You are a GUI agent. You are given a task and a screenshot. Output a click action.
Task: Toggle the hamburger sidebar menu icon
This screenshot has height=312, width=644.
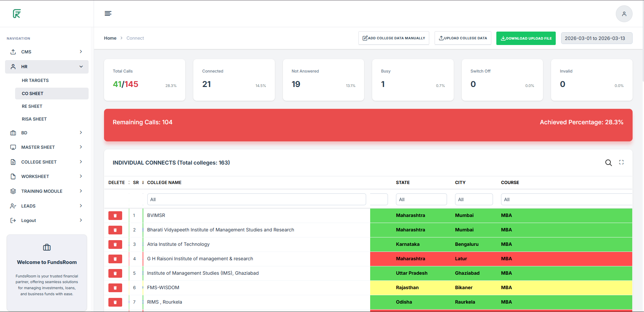108,13
